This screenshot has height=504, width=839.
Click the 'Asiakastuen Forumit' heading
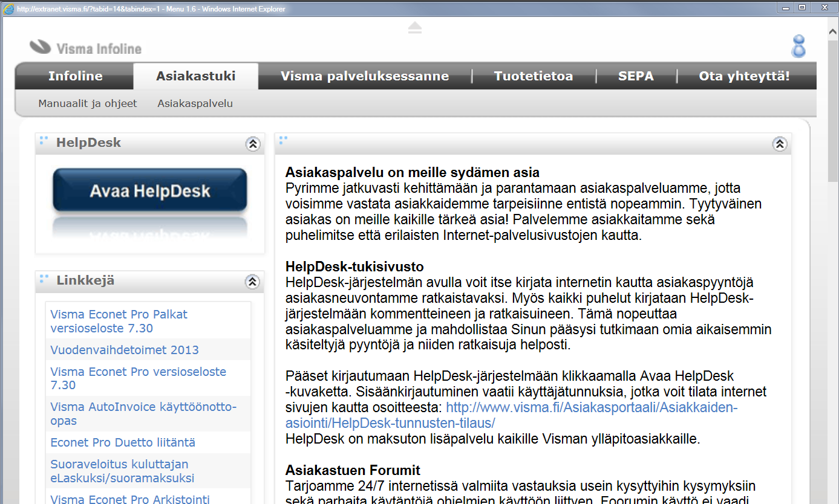pyautogui.click(x=353, y=470)
